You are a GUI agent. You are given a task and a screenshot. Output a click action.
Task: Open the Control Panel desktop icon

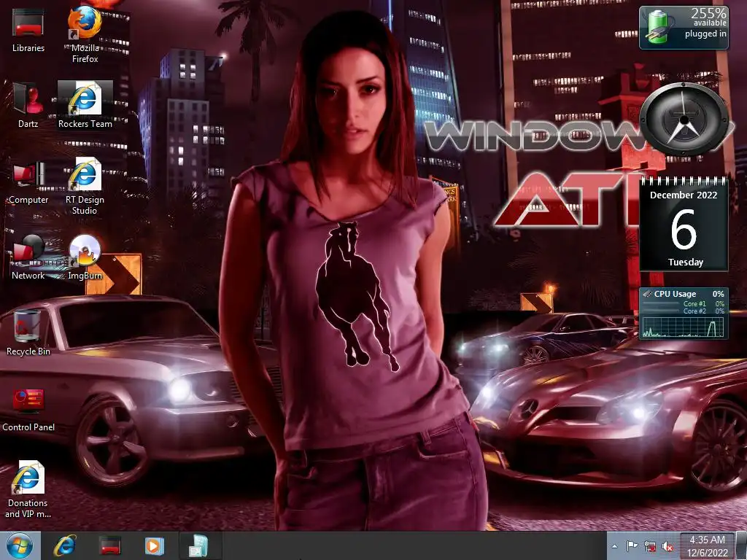point(28,410)
